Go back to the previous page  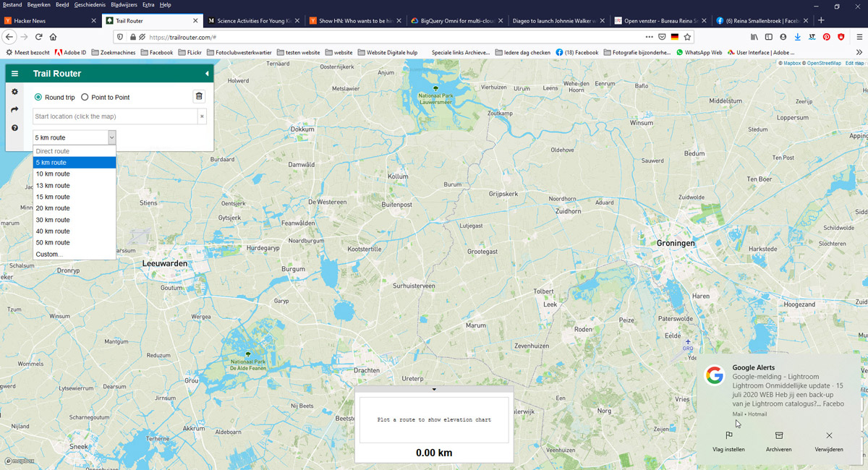pyautogui.click(x=9, y=37)
